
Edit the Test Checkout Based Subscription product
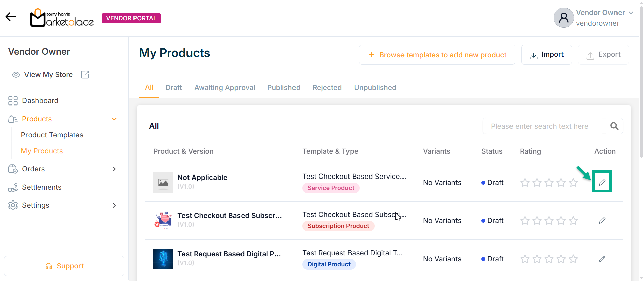(602, 220)
